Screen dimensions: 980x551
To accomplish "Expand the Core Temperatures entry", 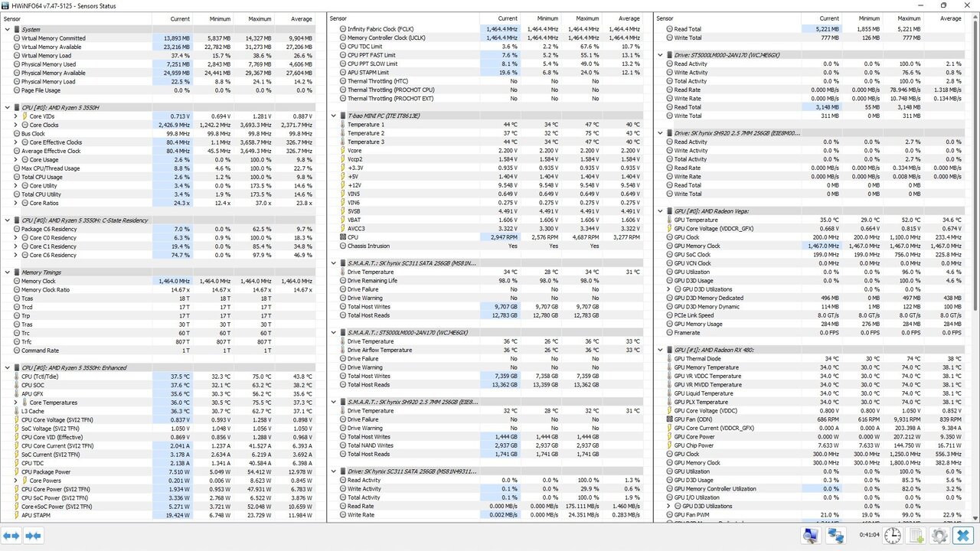I will (x=15, y=403).
